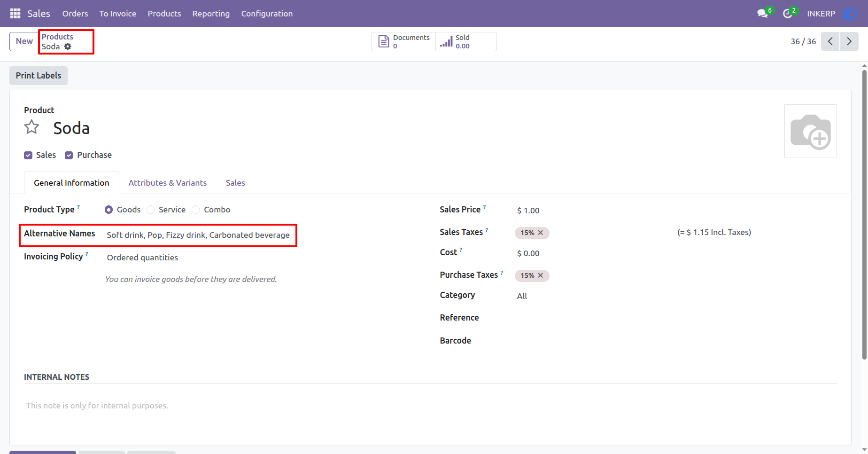
Task: Click the Print Labels button
Action: 39,76
